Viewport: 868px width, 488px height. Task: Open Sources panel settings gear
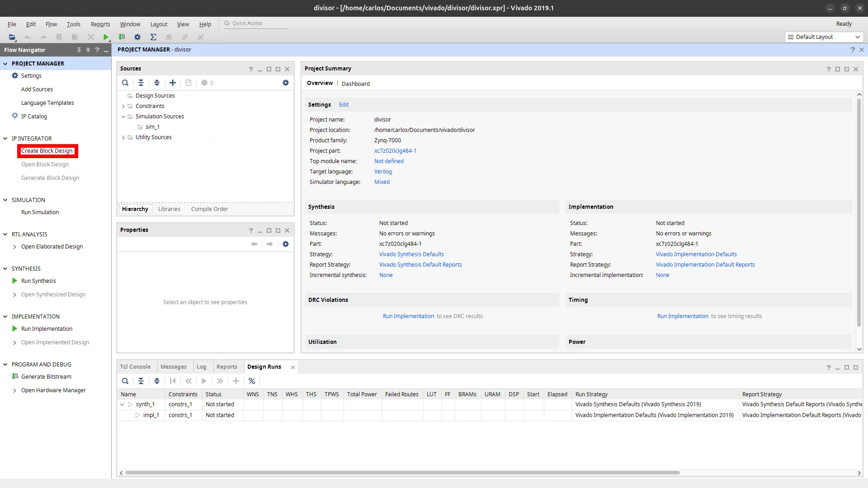pyautogui.click(x=286, y=83)
